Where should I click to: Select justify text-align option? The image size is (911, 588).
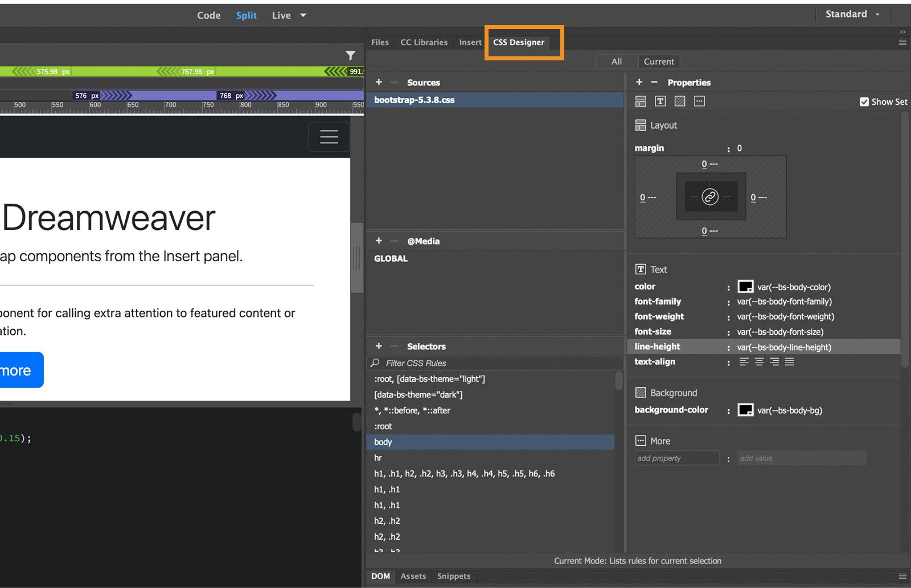pyautogui.click(x=790, y=361)
